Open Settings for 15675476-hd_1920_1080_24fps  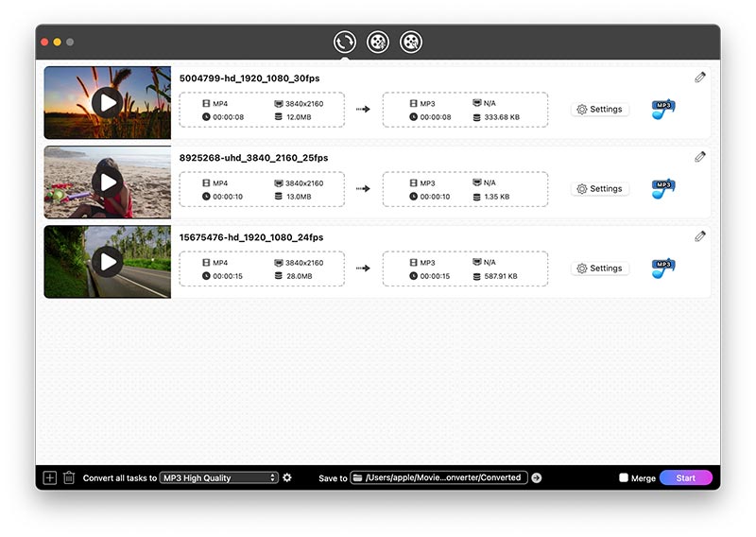pos(600,268)
